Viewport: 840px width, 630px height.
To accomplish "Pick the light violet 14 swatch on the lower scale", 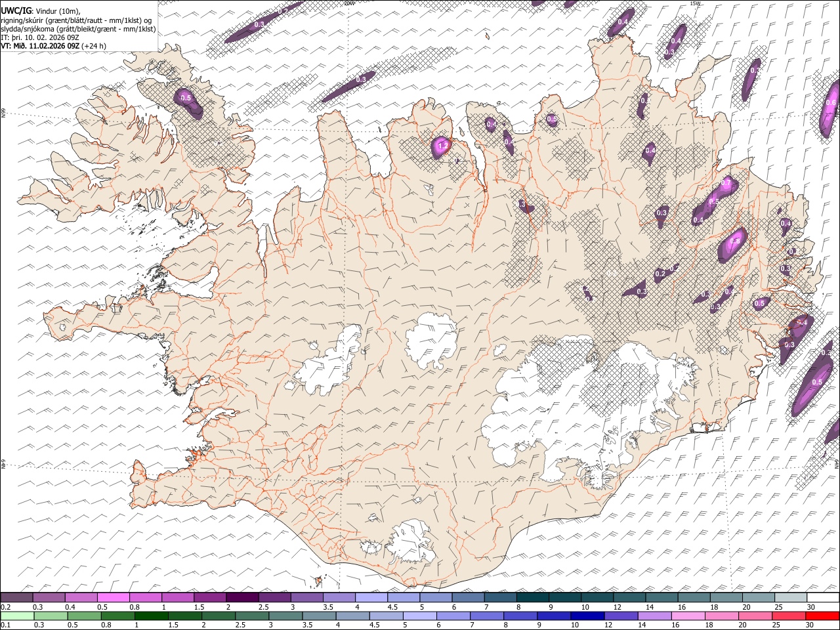I will [654, 616].
